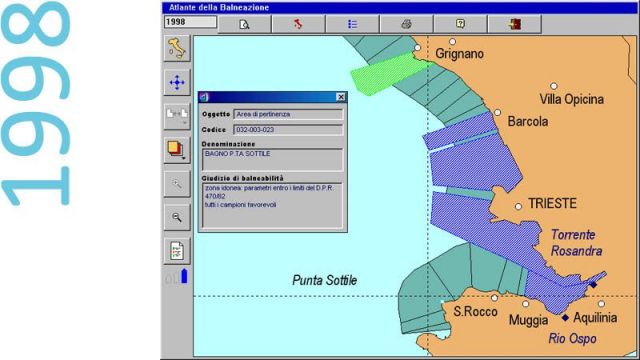The width and height of the screenshot is (640, 360).
Task: Select the blue four-arrow pan tool
Action: [x=177, y=82]
